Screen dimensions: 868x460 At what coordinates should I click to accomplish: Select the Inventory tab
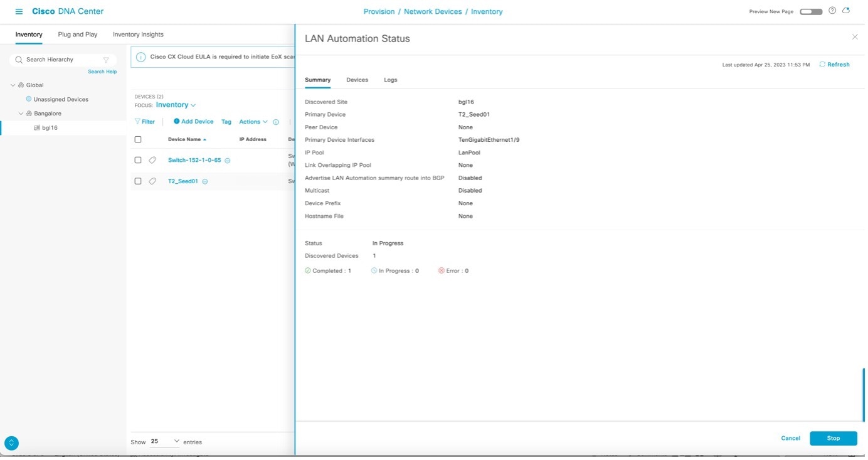pos(29,35)
